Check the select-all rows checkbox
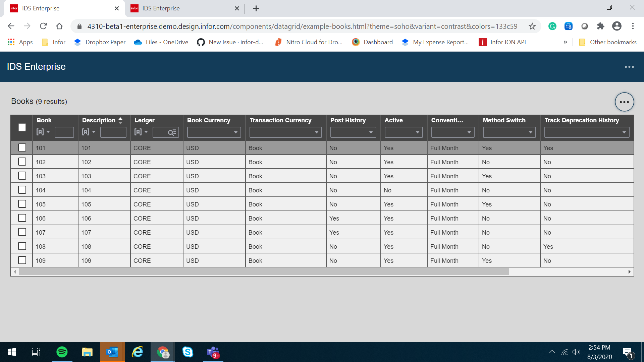This screenshot has height=362, width=644. (22, 127)
